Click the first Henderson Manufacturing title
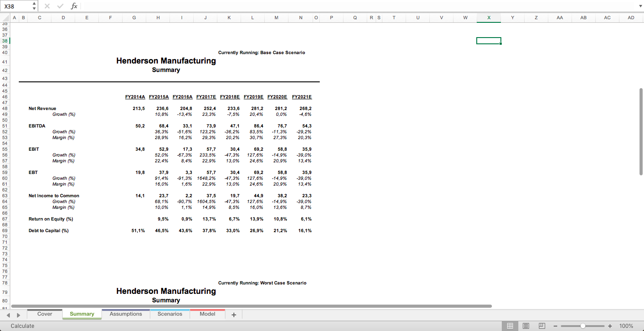Image resolution: width=644 pixels, height=331 pixels. click(166, 61)
